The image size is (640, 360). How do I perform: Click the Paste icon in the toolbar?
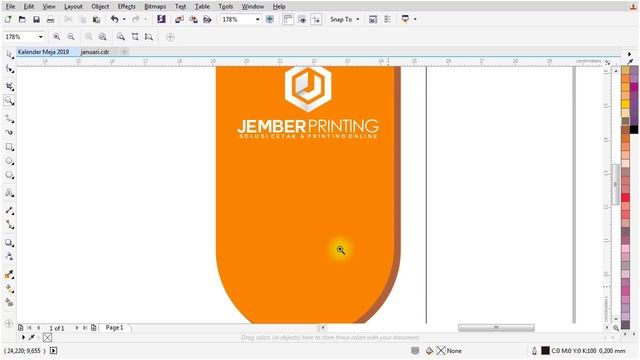click(x=96, y=19)
